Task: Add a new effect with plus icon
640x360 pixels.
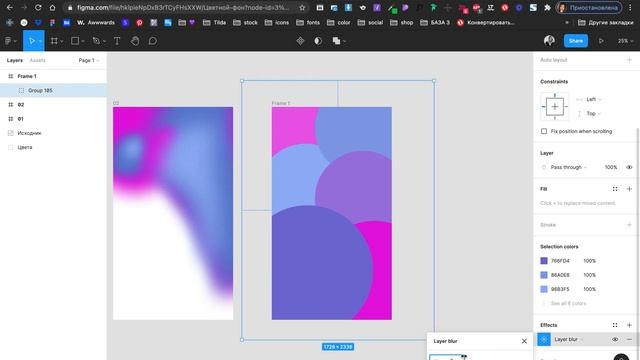Action: [x=629, y=325]
